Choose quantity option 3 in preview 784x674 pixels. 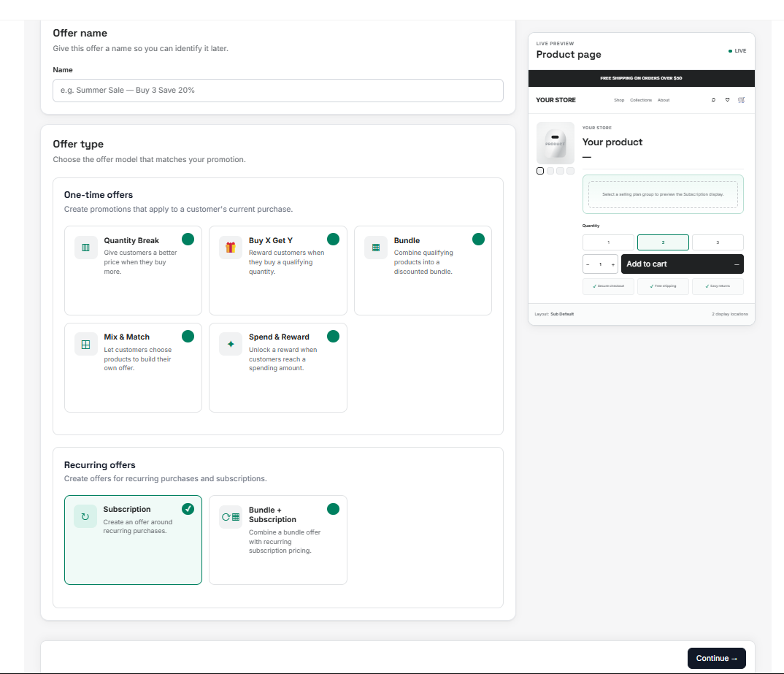coord(718,242)
